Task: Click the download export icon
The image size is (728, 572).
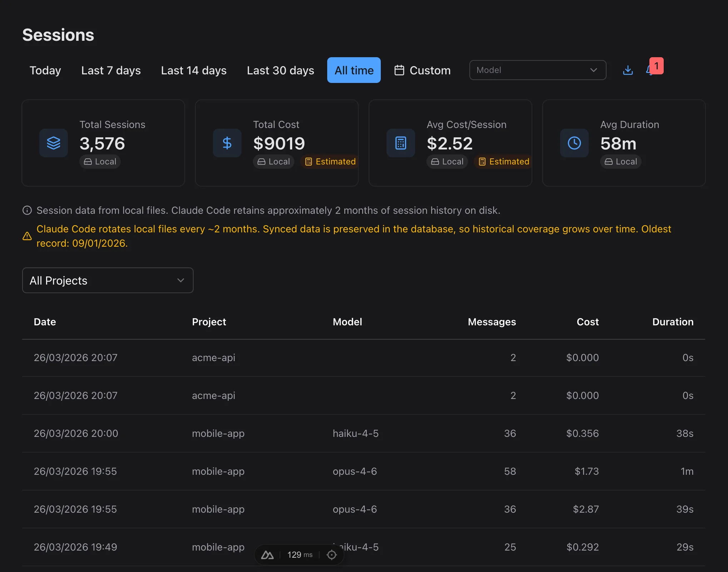Action: (628, 70)
